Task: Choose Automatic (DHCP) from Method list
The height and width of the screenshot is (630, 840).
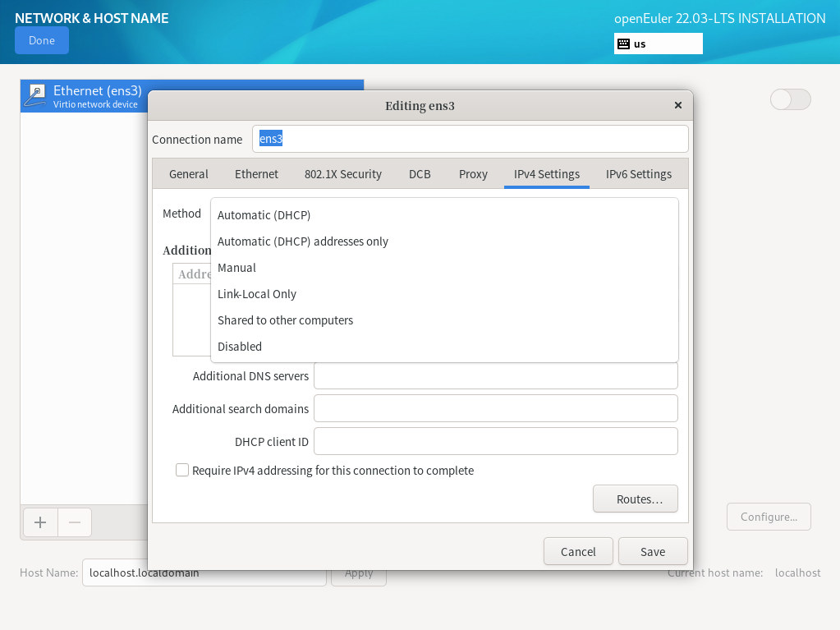Action: coord(445,215)
